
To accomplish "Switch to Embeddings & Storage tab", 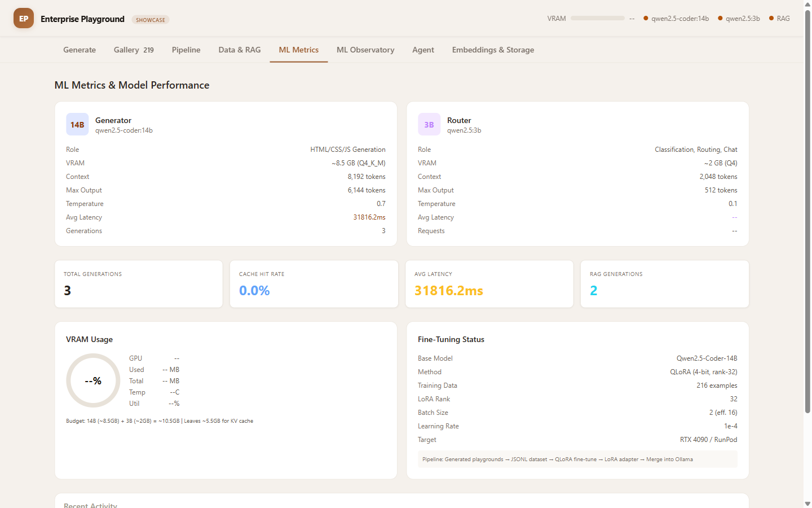I will click(x=493, y=50).
